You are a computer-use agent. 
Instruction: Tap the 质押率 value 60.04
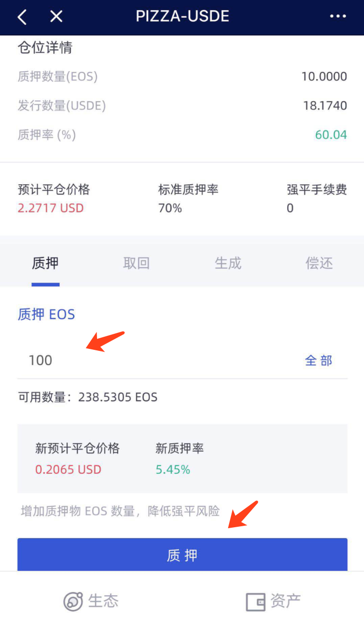pos(331,135)
